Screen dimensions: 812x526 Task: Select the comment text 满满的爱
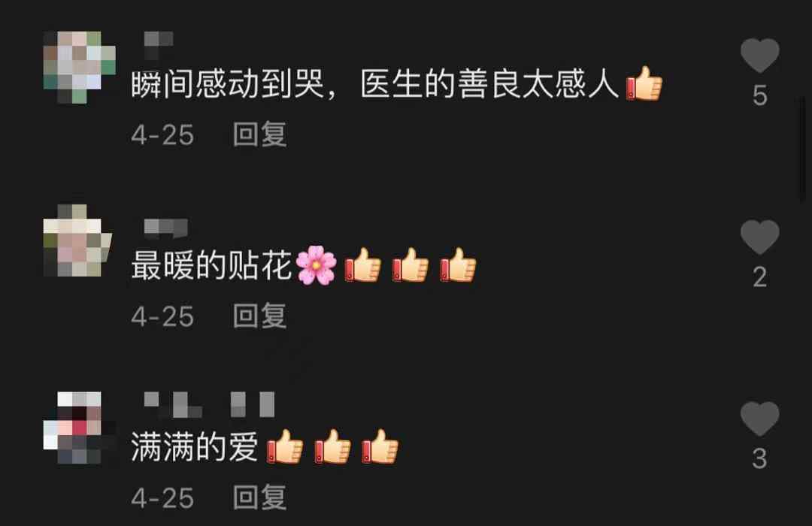195,447
